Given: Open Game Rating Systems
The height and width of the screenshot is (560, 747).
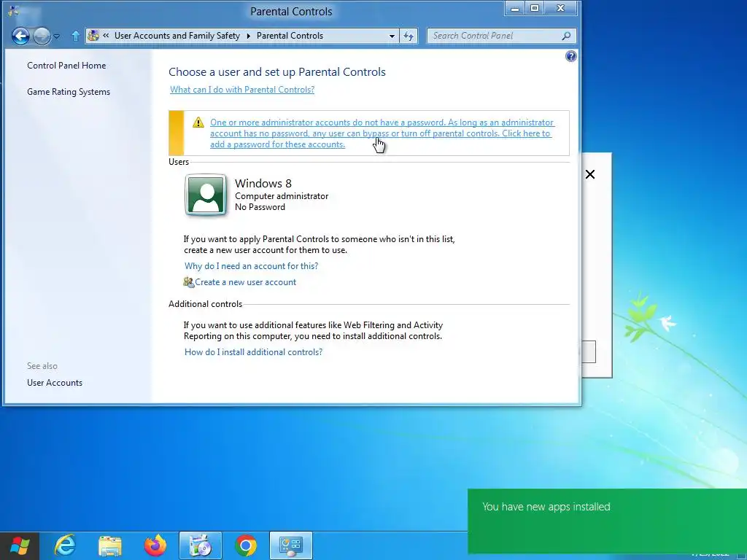Looking at the screenshot, I should (69, 92).
